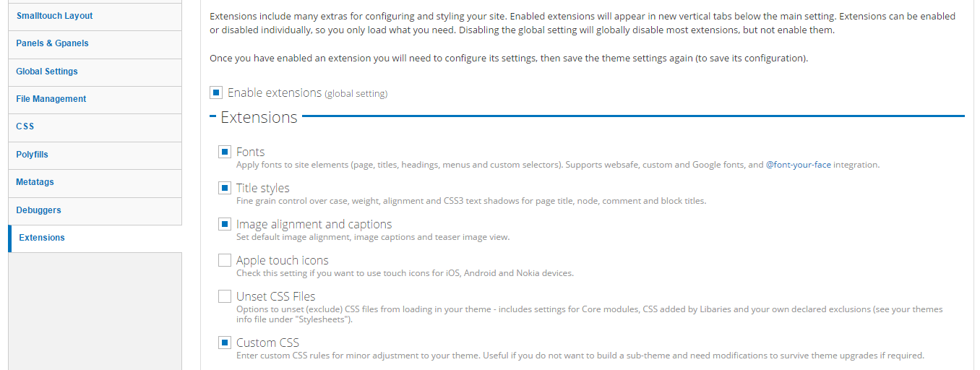Open the Global Settings tab
The height and width of the screenshot is (370, 980).
point(95,72)
